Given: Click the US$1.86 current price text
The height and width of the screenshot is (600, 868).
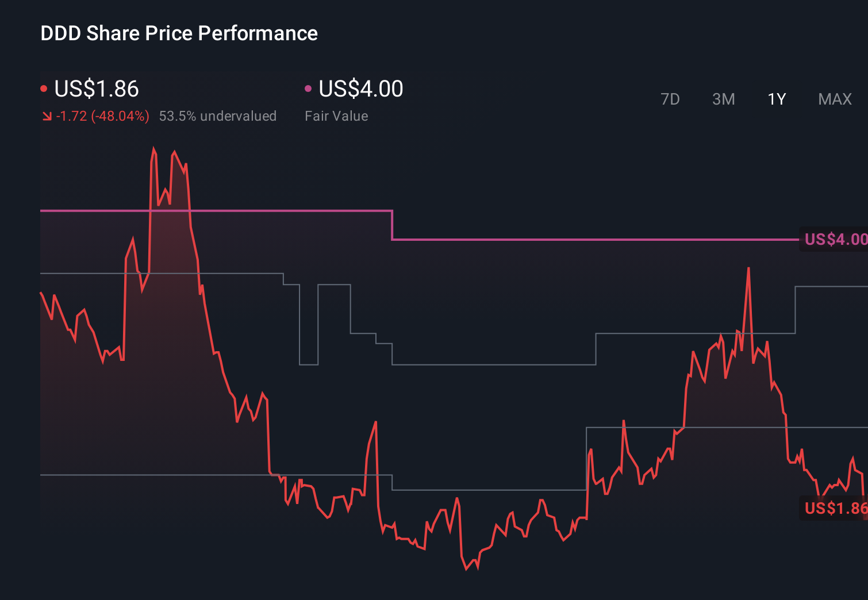Looking at the screenshot, I should 96,89.
